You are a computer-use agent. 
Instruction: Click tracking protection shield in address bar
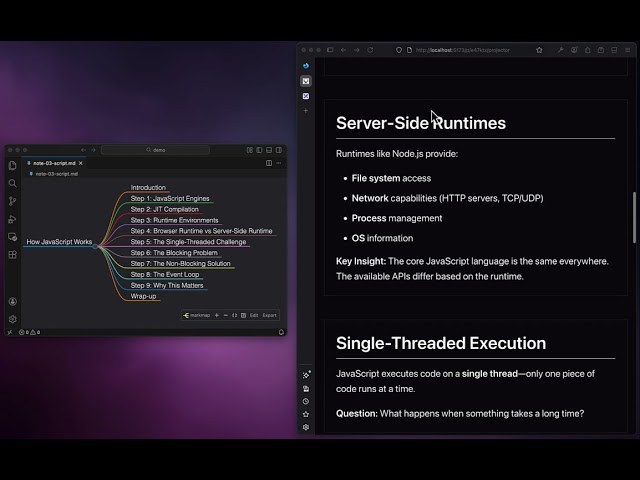399,50
